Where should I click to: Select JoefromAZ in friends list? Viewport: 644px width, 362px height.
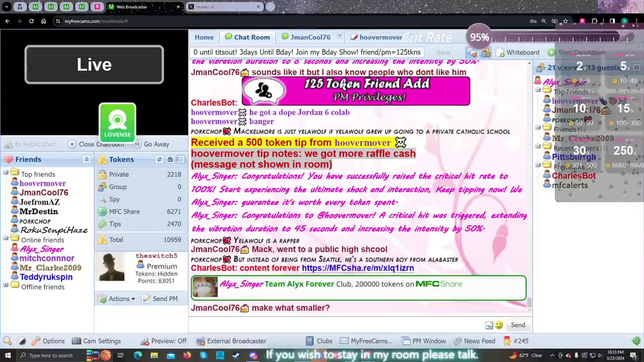click(40, 202)
